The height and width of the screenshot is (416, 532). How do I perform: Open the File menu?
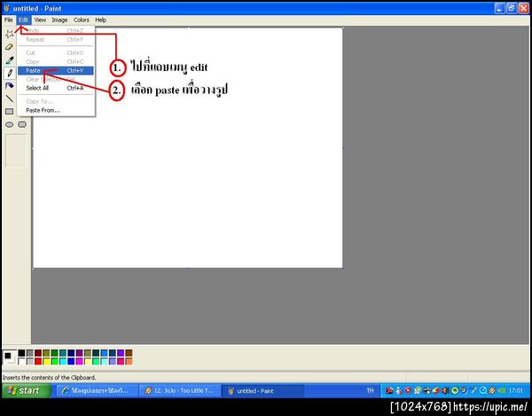coord(9,20)
